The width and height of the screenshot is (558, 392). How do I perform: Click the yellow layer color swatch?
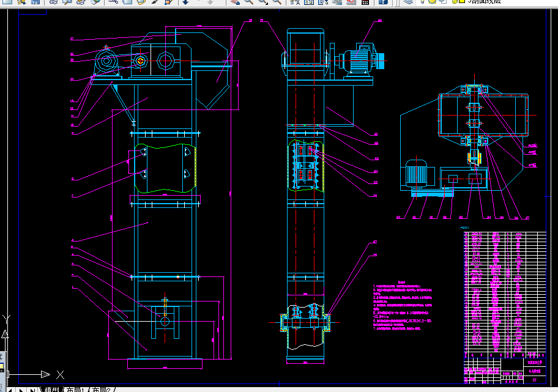[462, 1]
